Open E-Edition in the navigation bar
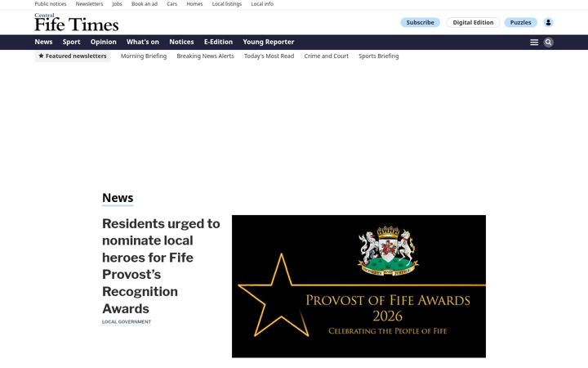 pyautogui.click(x=218, y=42)
